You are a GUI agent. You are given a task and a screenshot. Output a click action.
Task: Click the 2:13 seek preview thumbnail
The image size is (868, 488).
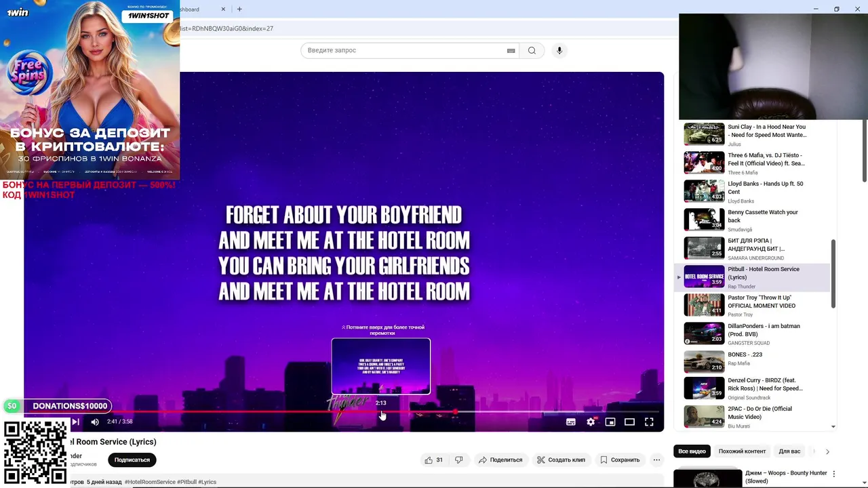(x=381, y=366)
